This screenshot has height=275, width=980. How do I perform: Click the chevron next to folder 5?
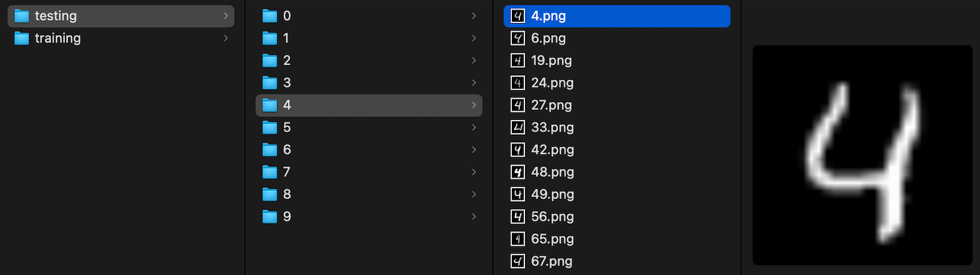click(474, 127)
